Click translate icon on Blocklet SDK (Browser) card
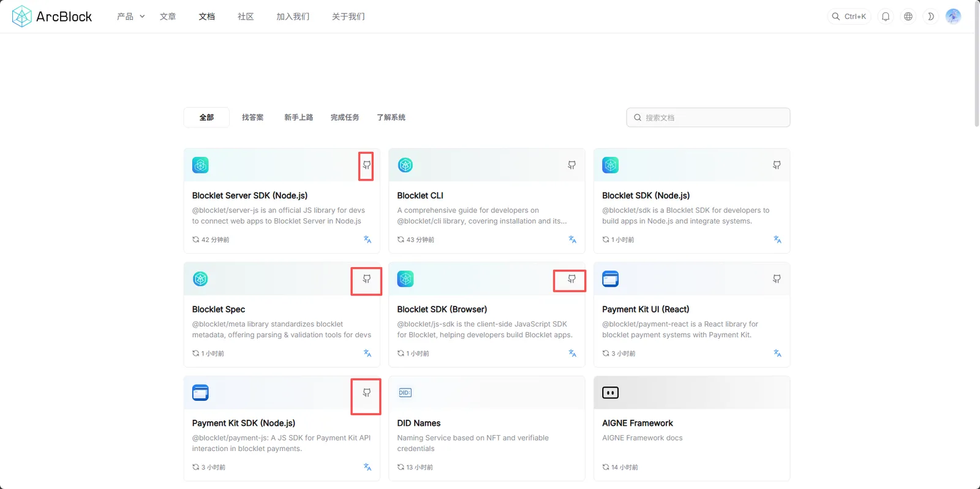Viewport: 980px width, 489px height. pos(572,354)
